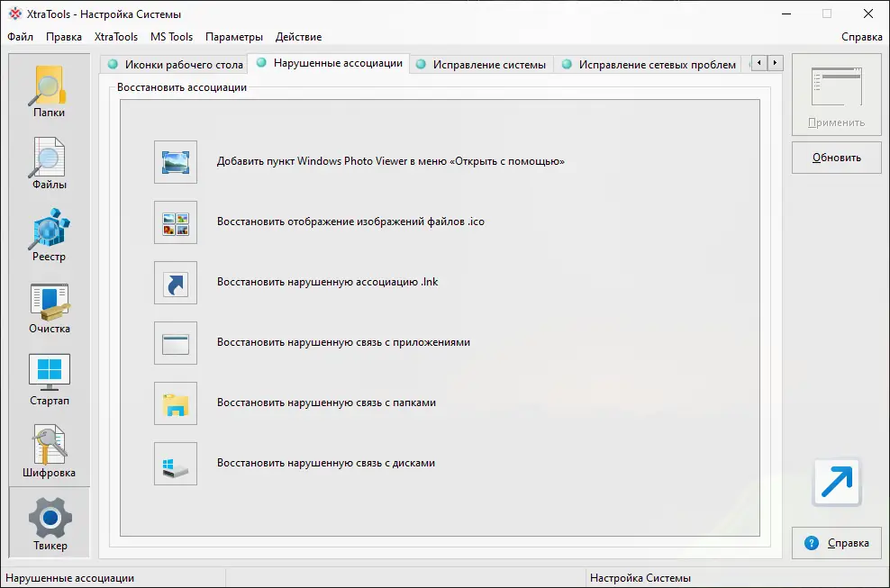This screenshot has width=890, height=588.
Task: Click text Восстановить отображение изображений файлов .ico
Action: tap(350, 222)
